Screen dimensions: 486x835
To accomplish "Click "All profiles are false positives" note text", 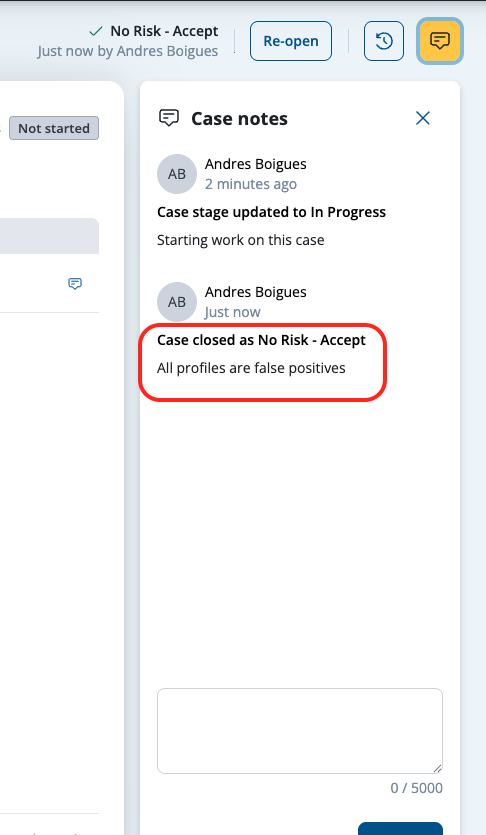I will [251, 368].
